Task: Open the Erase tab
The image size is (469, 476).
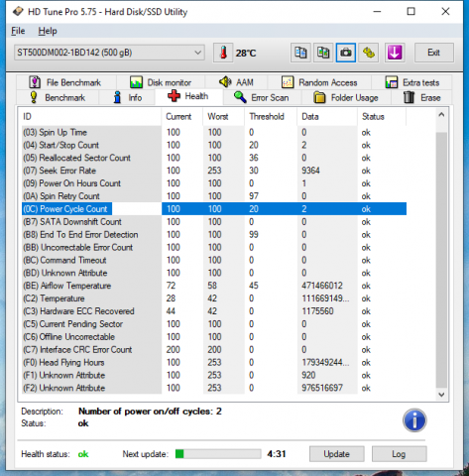Action: click(422, 97)
